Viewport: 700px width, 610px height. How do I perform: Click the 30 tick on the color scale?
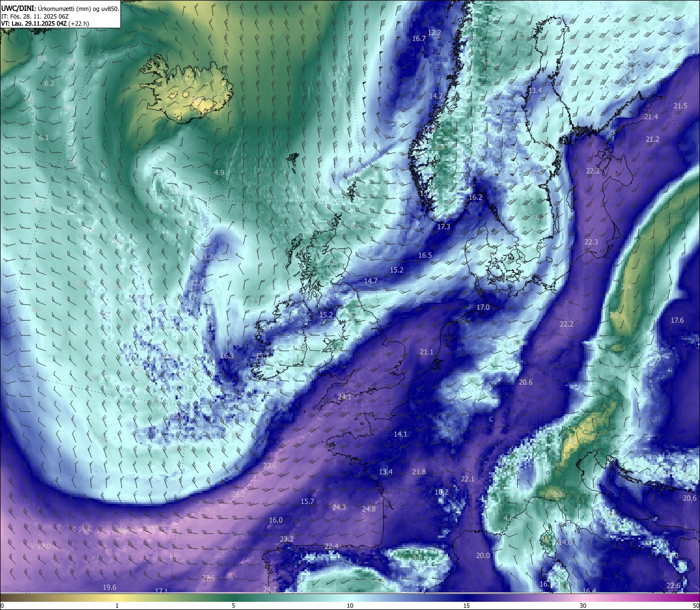[583, 606]
